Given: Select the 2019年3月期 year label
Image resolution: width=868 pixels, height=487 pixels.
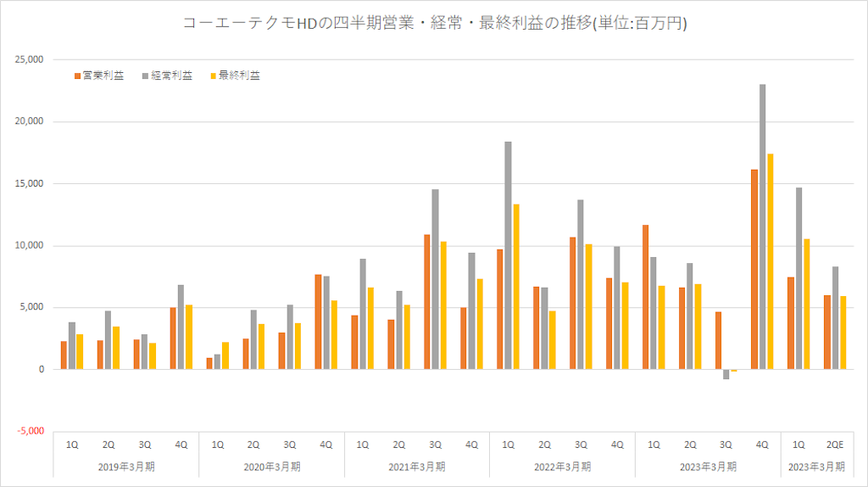Looking at the screenshot, I should click(126, 467).
